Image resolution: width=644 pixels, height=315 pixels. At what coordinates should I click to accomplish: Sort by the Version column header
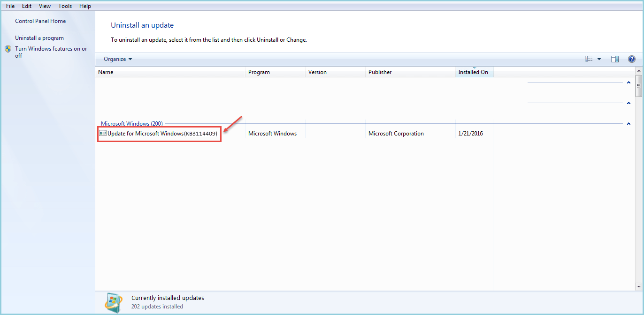[336, 72]
